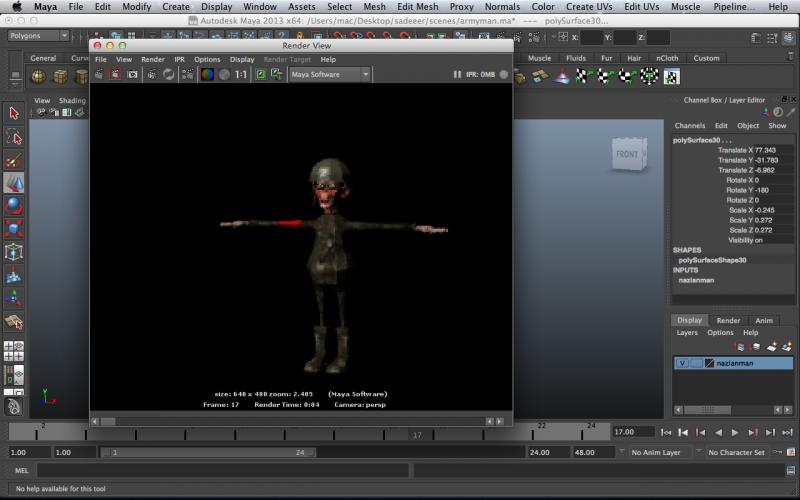Select the nCloth shelf tab
This screenshot has width=800, height=500.
[x=666, y=58]
